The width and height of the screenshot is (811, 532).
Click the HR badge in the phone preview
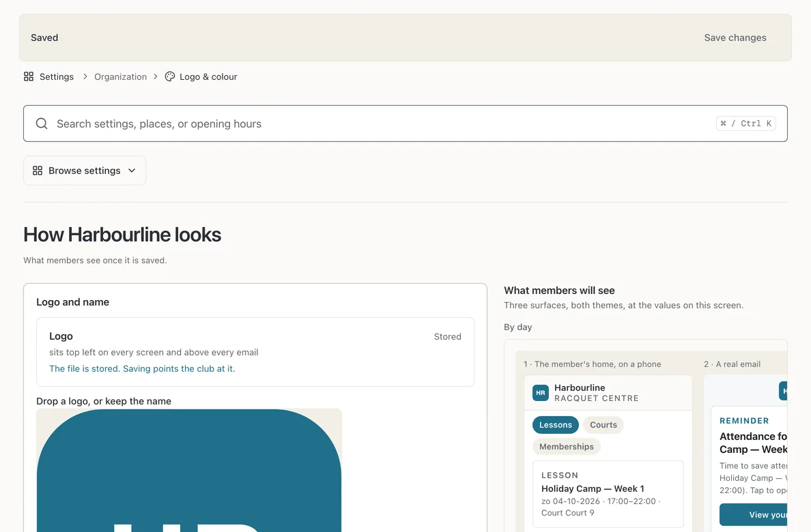click(x=541, y=393)
